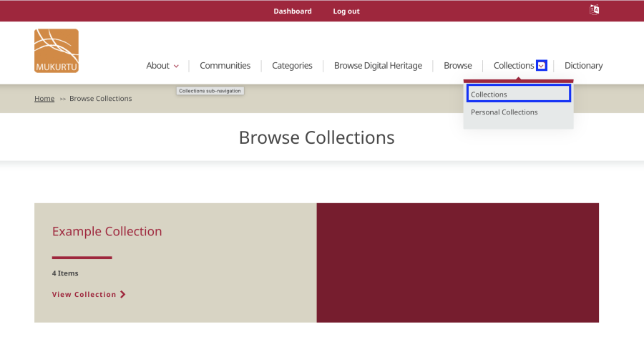Collapse the Collections dropdown chevron
The image size is (644, 347).
(x=542, y=66)
